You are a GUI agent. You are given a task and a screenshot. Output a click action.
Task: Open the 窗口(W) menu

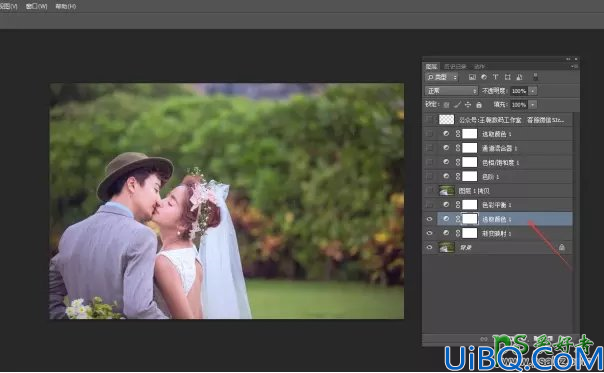(36, 6)
